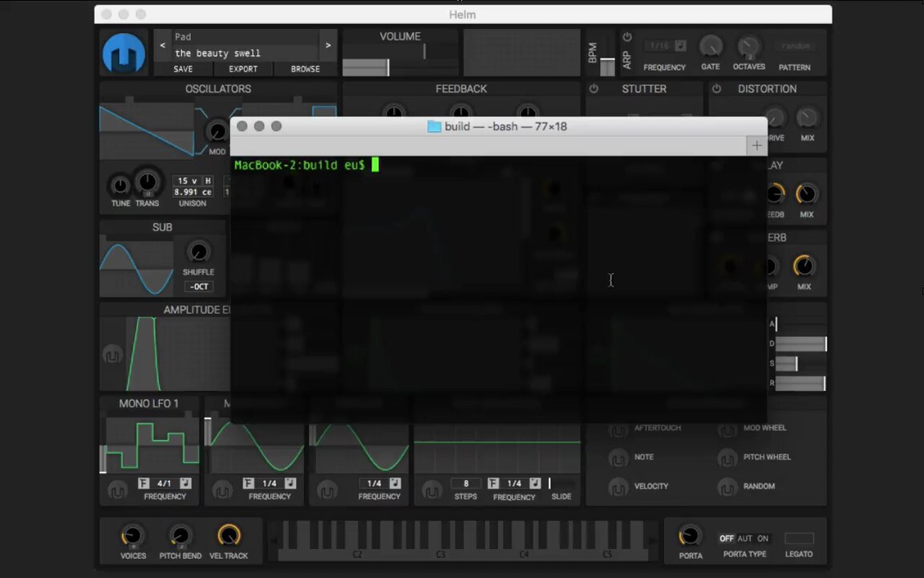Click the PITCH BEND knob
The width and height of the screenshot is (924, 578).
pos(180,535)
